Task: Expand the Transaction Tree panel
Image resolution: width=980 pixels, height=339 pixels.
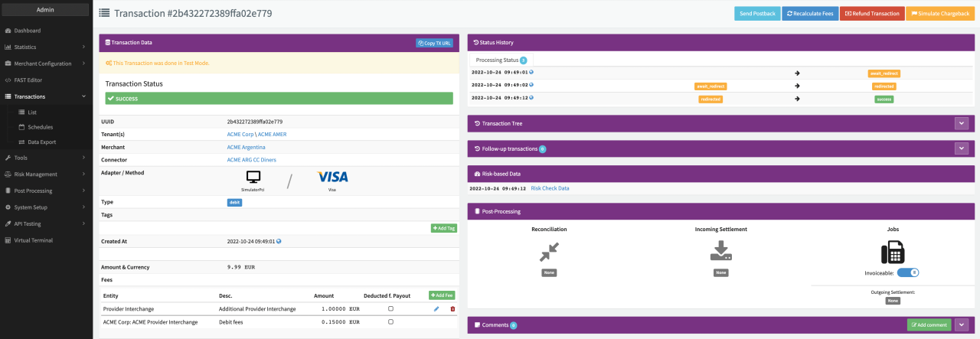Action: pos(962,123)
